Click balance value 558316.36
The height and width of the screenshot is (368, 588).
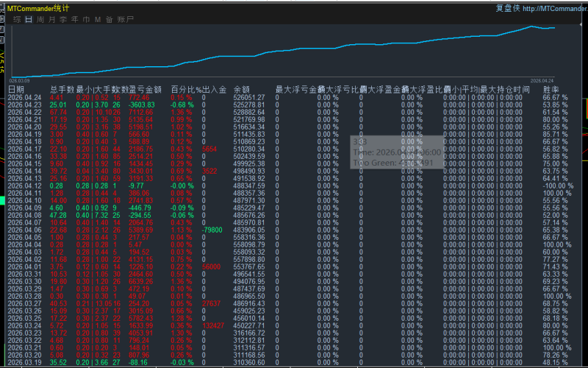[249, 237]
